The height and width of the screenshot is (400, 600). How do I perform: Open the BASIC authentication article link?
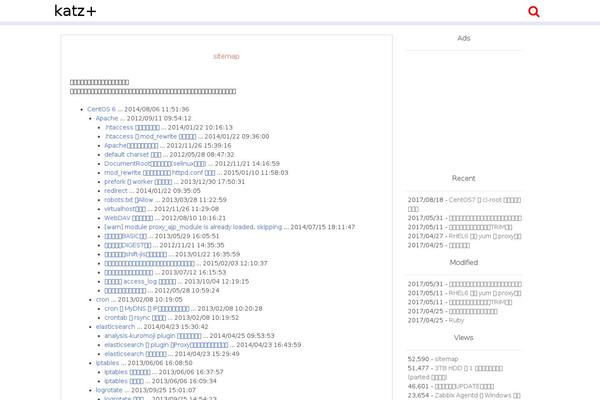coord(126,236)
